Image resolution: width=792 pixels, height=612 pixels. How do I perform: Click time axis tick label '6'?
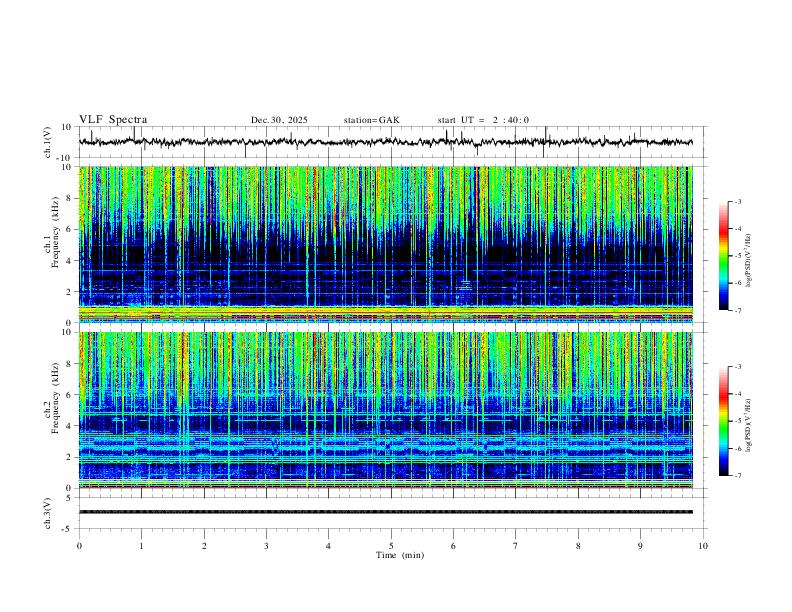tap(453, 546)
